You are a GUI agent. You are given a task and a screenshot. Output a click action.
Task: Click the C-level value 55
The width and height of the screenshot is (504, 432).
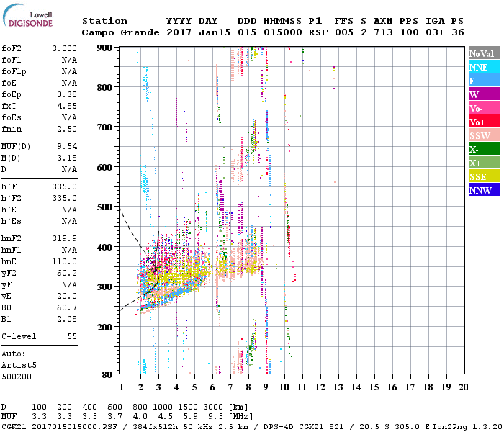coord(73,336)
